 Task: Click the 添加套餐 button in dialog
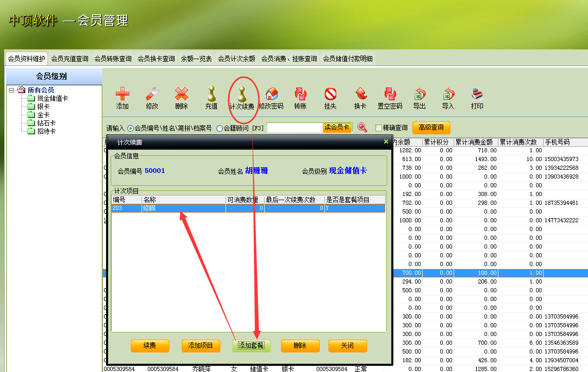point(251,345)
